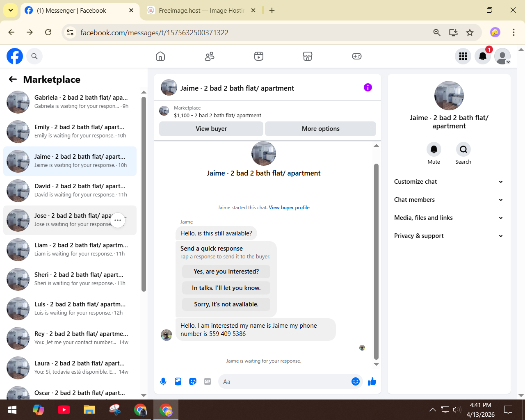
Task: Open Sheri's conversation
Action: pos(70,279)
